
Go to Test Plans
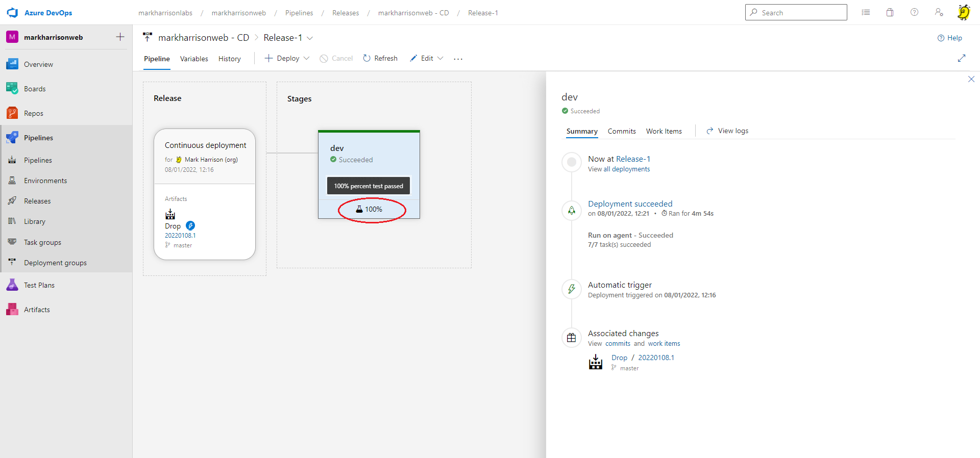tap(39, 285)
